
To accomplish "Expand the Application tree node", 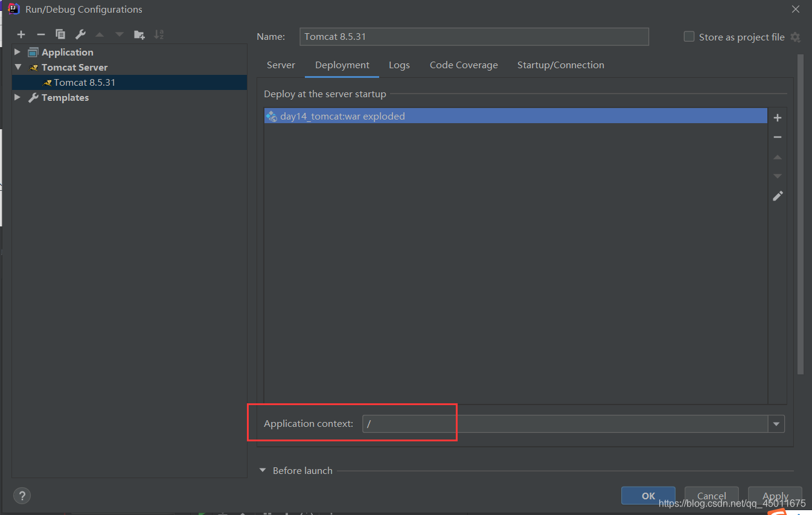I will (x=18, y=52).
